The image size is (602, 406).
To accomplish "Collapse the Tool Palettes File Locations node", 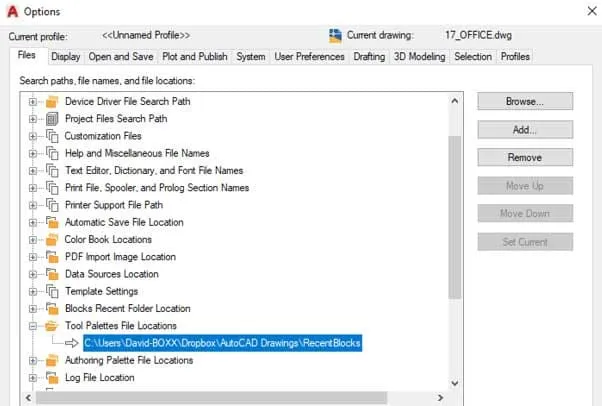I will (33, 326).
